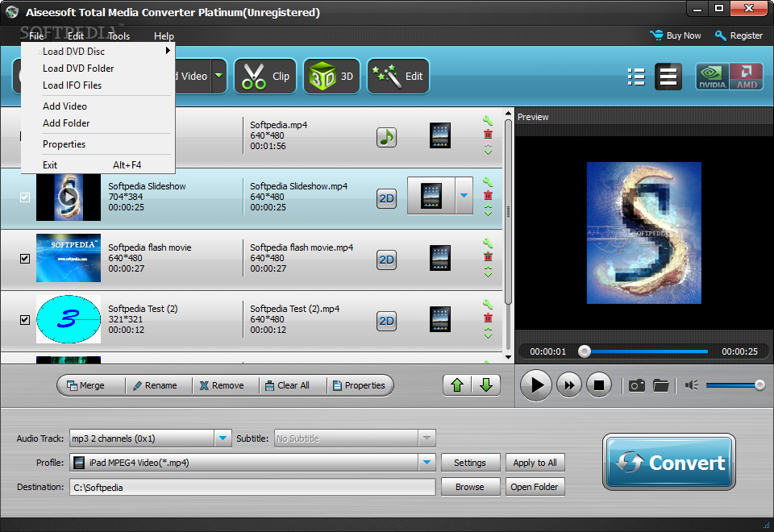
Task: Click the iPad profile icon for Softpedia.mp4
Action: [440, 135]
